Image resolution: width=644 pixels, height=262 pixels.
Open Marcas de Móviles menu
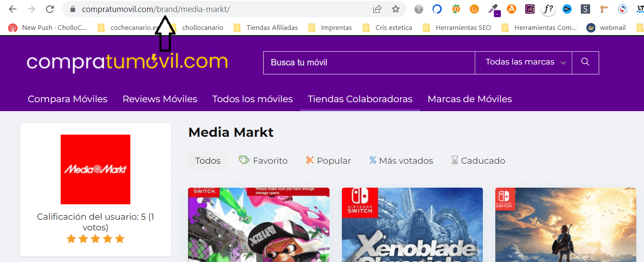pos(470,99)
